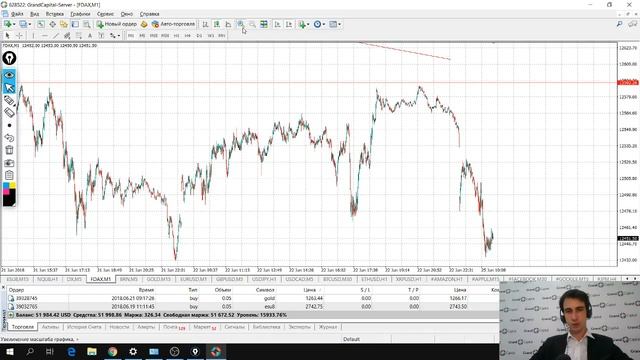The height and width of the screenshot is (360, 640).
Task: Expand the arrows objects dropdown
Action: pos(119,36)
